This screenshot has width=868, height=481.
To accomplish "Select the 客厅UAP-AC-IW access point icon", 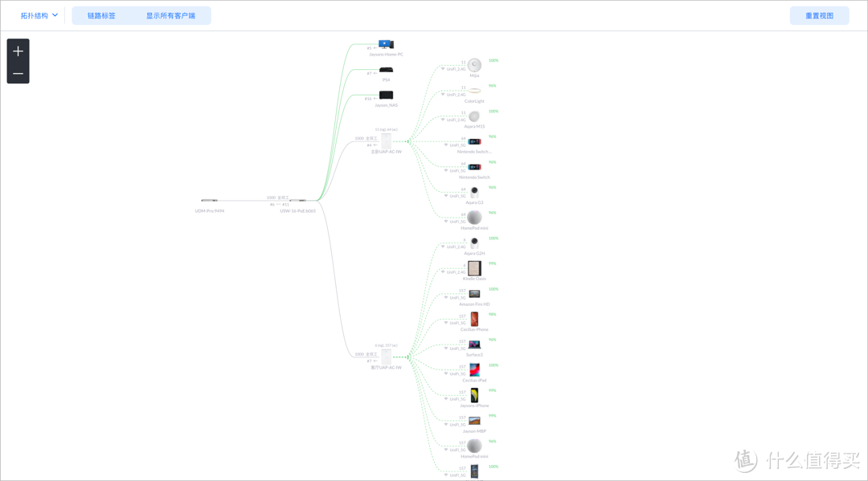I will 386,357.
